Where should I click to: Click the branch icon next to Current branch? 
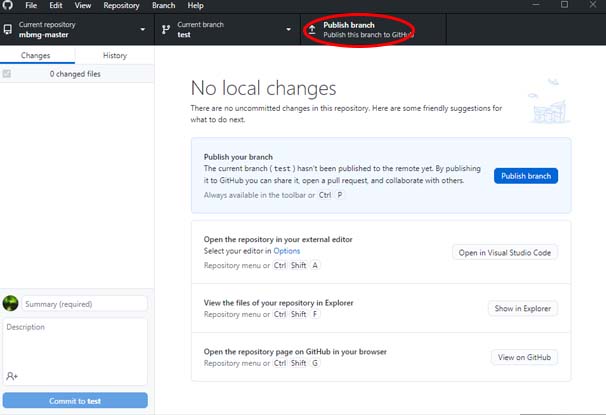[165, 29]
